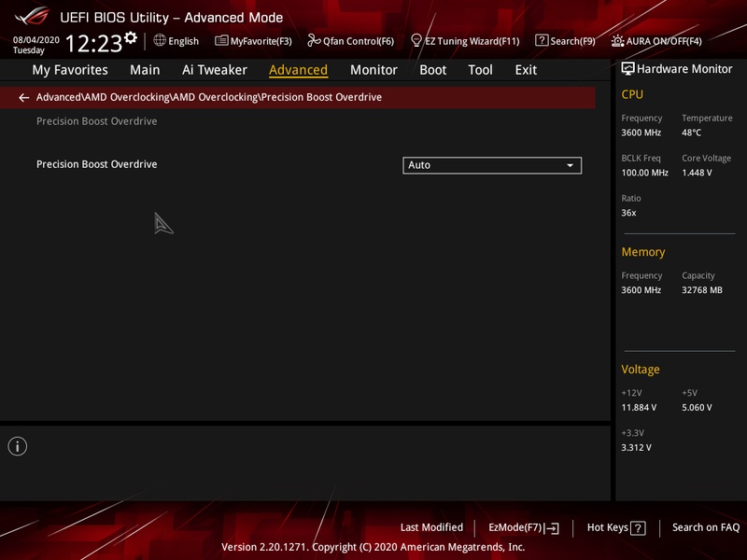Open the My Favorites tab
Screen dimensions: 747x560
(70, 70)
